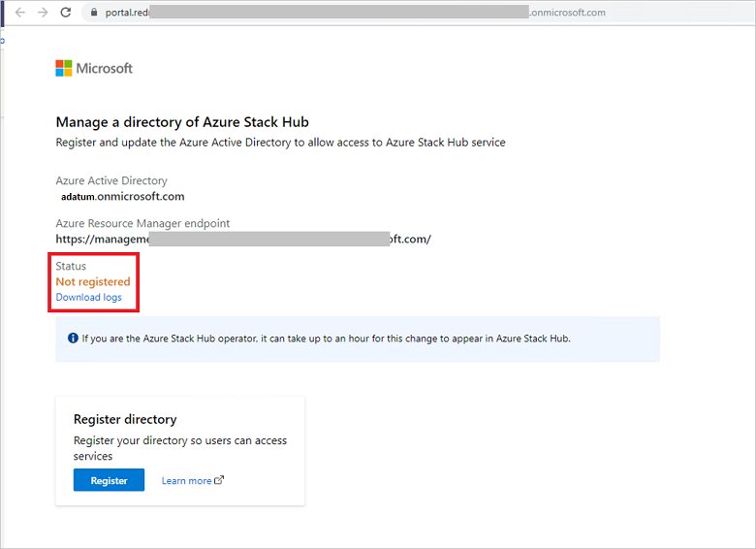Click the blue info icon in the banner
The width and height of the screenshot is (756, 549).
(x=73, y=339)
